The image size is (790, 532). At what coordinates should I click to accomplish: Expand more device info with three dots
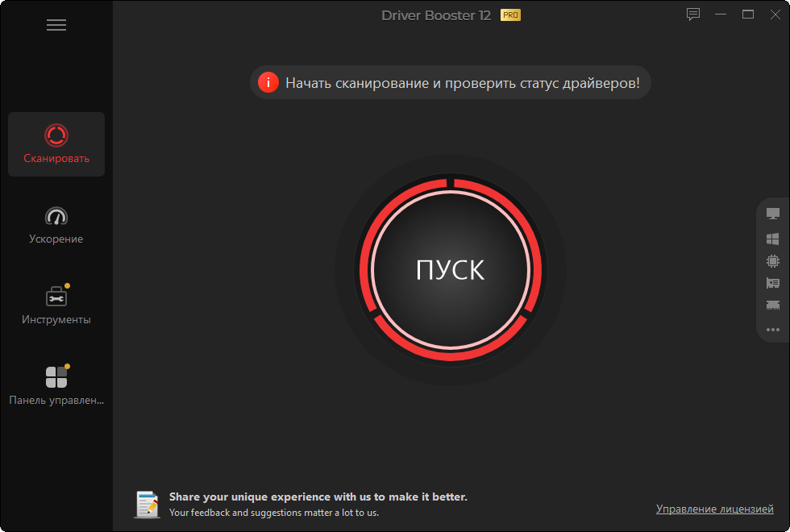point(772,330)
